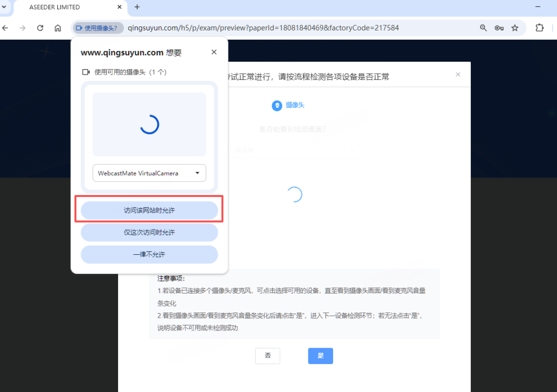Open the browser extensions puzzle icon

[x=539, y=28]
